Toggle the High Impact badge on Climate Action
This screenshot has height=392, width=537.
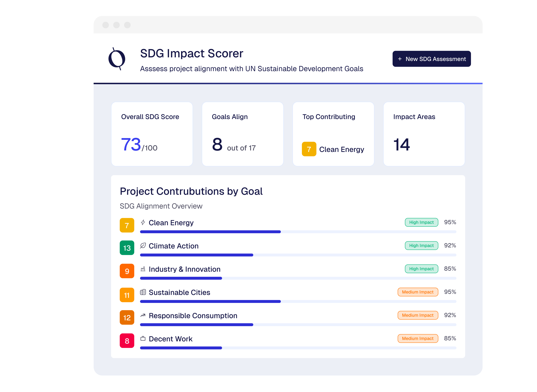[x=421, y=246]
